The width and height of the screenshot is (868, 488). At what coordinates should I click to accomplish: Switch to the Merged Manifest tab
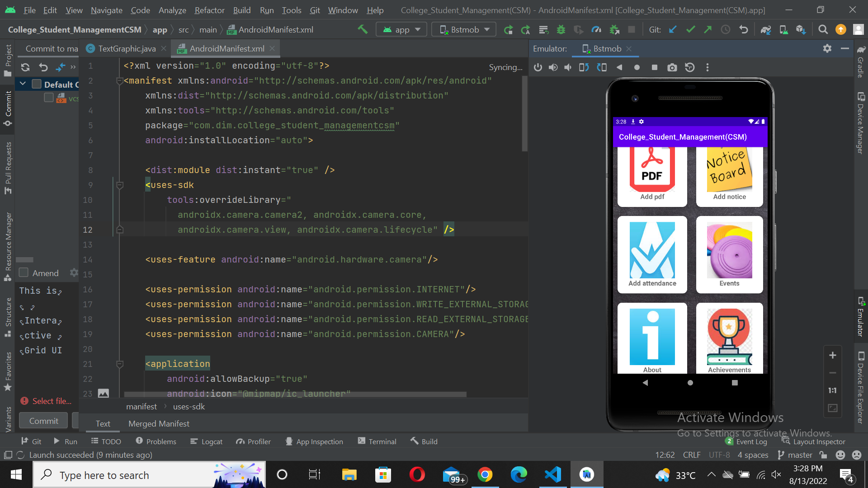pyautogui.click(x=158, y=423)
